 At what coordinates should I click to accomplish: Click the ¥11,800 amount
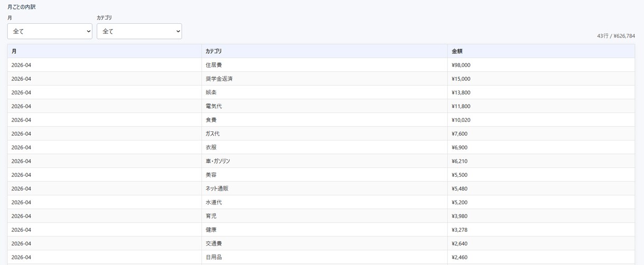pos(461,106)
